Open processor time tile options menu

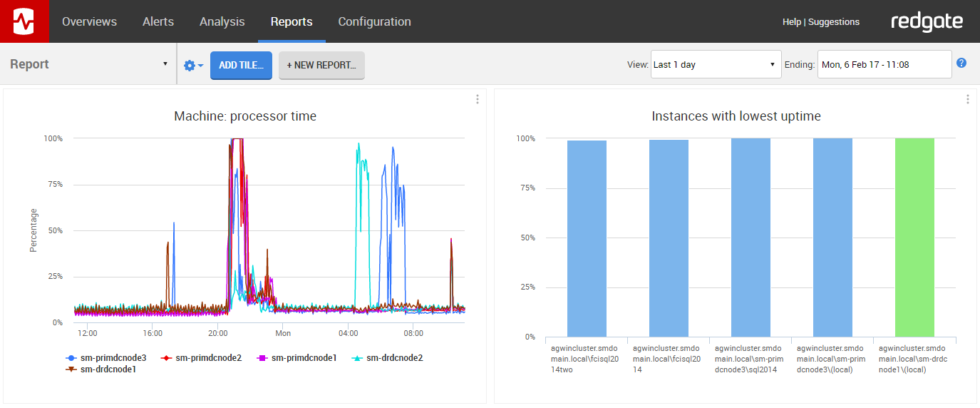point(478,100)
